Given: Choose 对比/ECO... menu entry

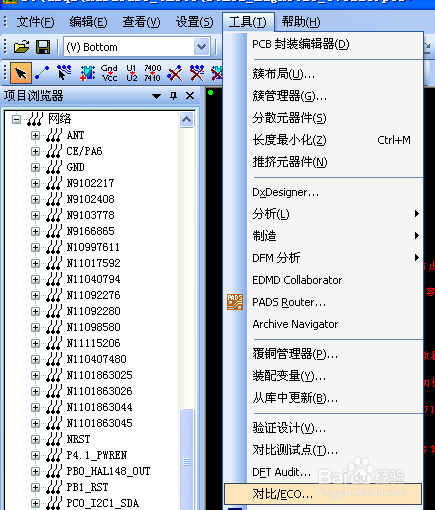Looking at the screenshot, I should click(323, 494).
